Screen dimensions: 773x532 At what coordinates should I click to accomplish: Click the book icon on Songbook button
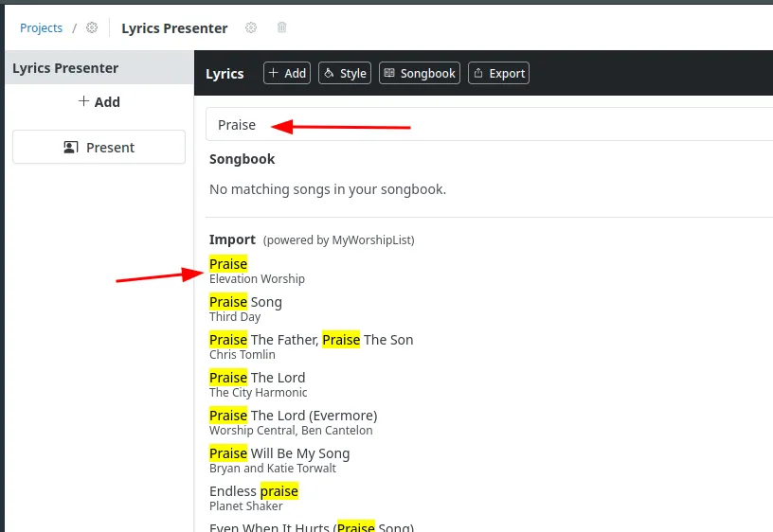389,73
